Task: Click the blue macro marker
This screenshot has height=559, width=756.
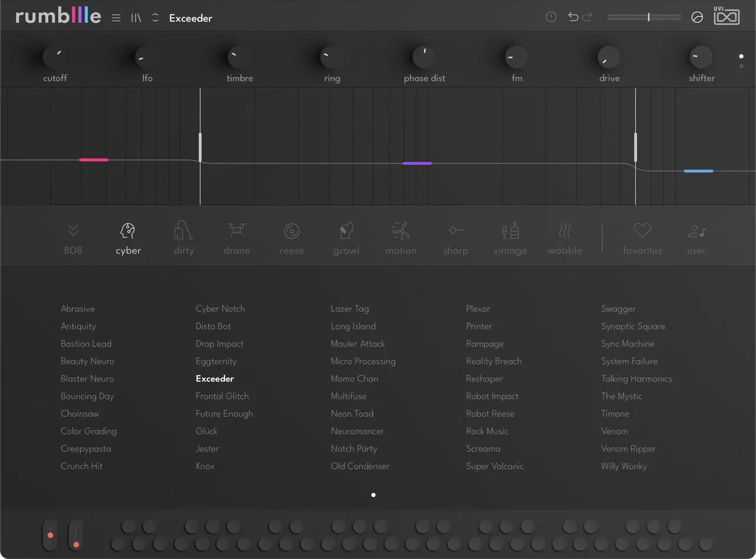Action: pos(698,171)
